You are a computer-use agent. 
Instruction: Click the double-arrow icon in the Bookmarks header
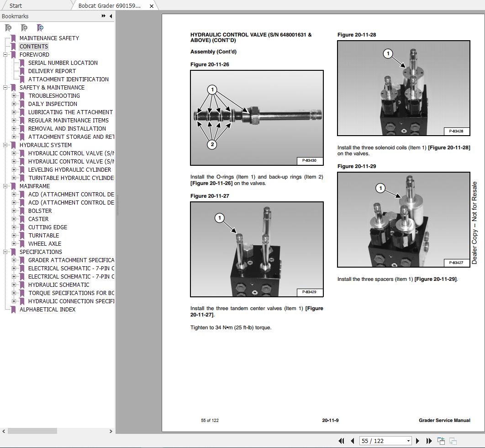click(x=103, y=16)
